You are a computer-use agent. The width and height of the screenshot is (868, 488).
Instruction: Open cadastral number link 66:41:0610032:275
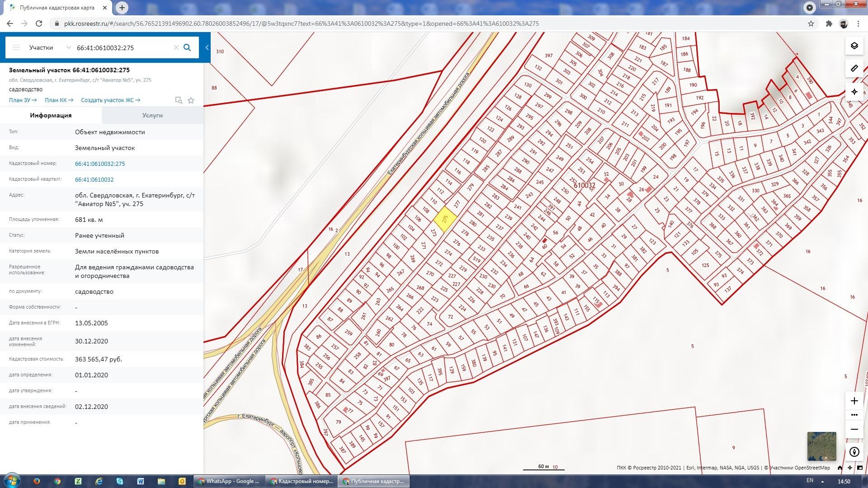tap(100, 164)
